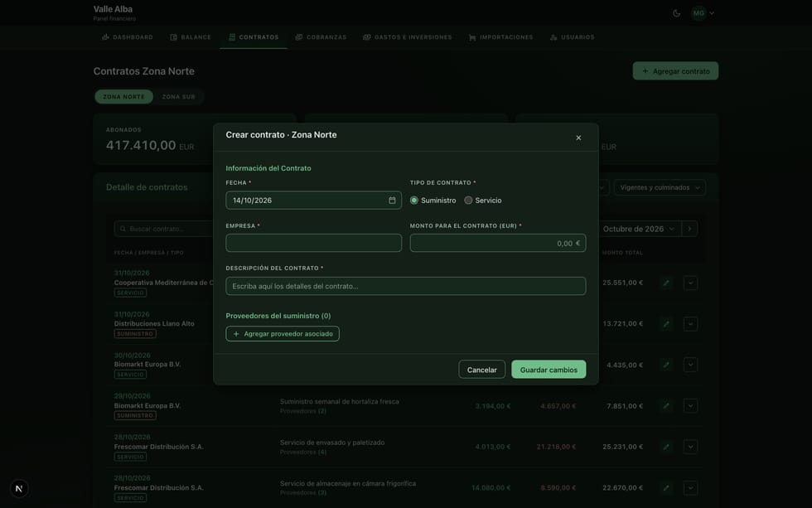Click the Empresa input field
The height and width of the screenshot is (508, 812).
click(313, 243)
